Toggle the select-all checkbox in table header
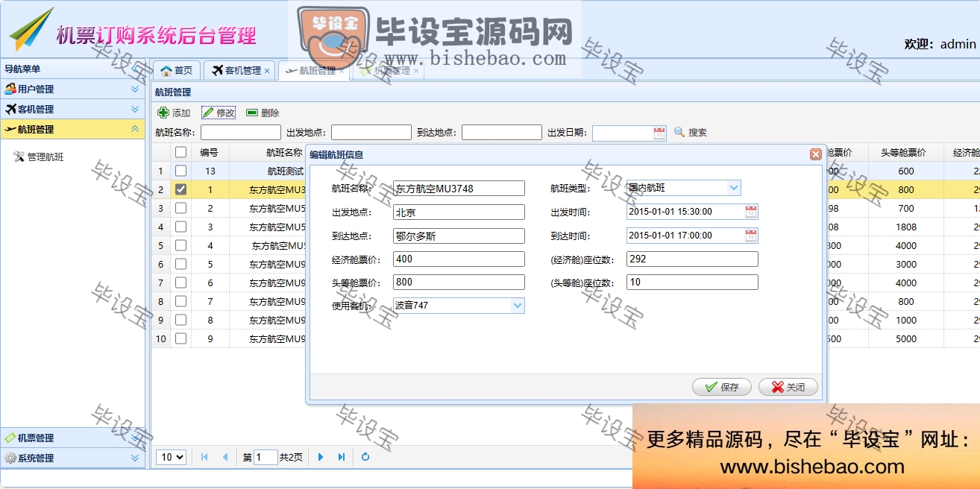 [x=180, y=152]
